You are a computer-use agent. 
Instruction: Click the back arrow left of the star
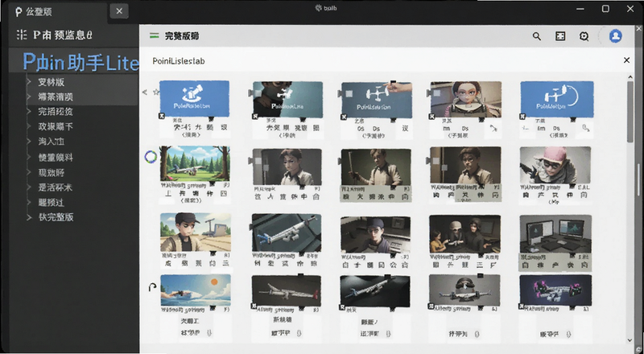click(145, 92)
